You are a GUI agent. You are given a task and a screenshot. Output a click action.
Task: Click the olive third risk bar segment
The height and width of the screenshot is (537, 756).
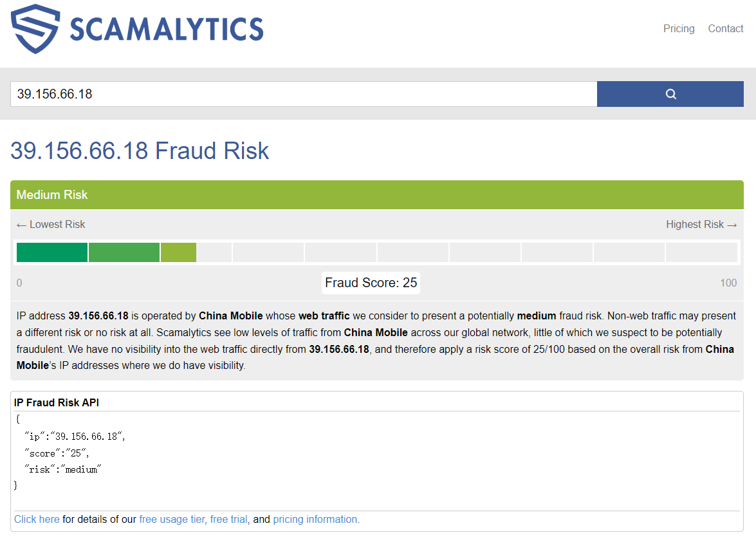(178, 252)
